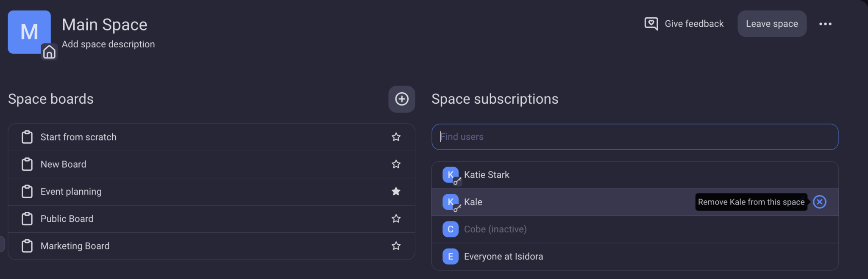Click clipboard icon of New Board

click(x=27, y=164)
